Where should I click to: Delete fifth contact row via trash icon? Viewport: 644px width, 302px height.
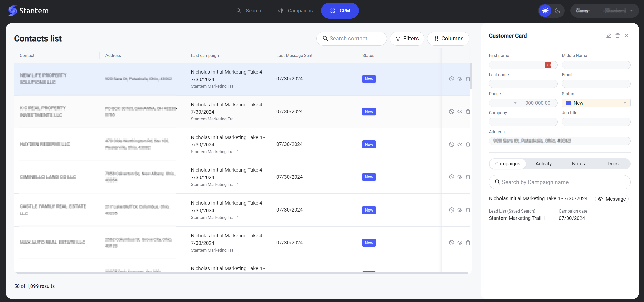coord(468,210)
